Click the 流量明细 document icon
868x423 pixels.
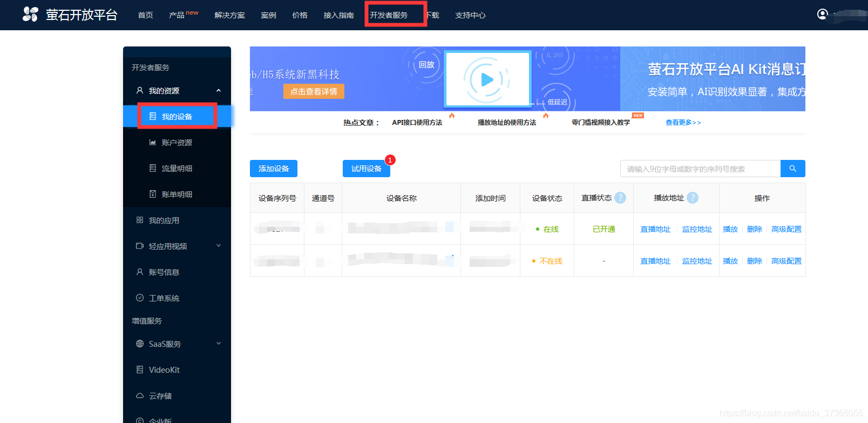coord(153,168)
